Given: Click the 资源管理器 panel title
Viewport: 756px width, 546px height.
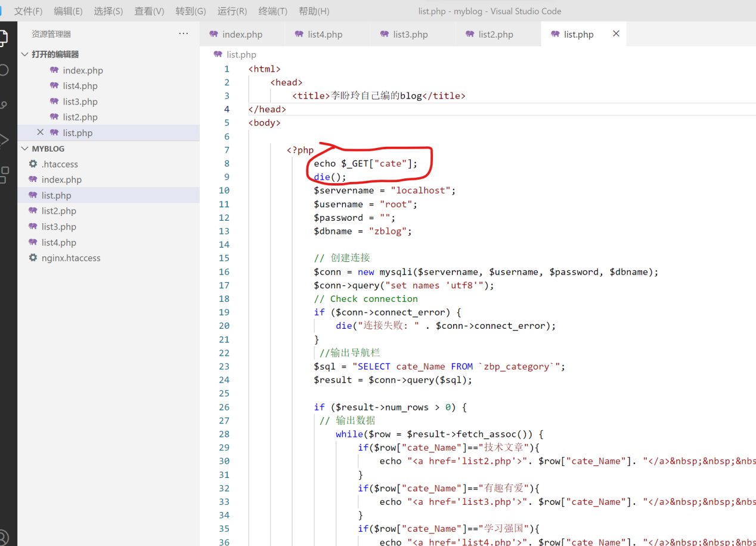Looking at the screenshot, I should point(51,34).
